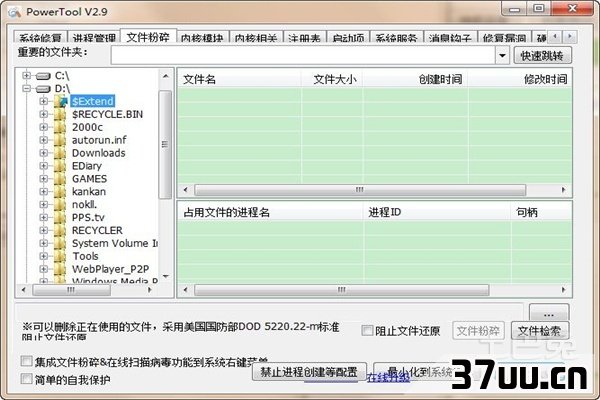Image resolution: width=600 pixels, height=400 pixels.
Task: Click the nokll. folder icon
Action: (x=60, y=204)
